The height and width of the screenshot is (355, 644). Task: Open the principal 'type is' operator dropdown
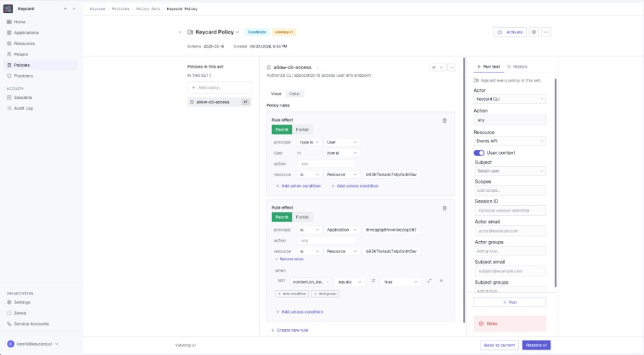pos(309,142)
